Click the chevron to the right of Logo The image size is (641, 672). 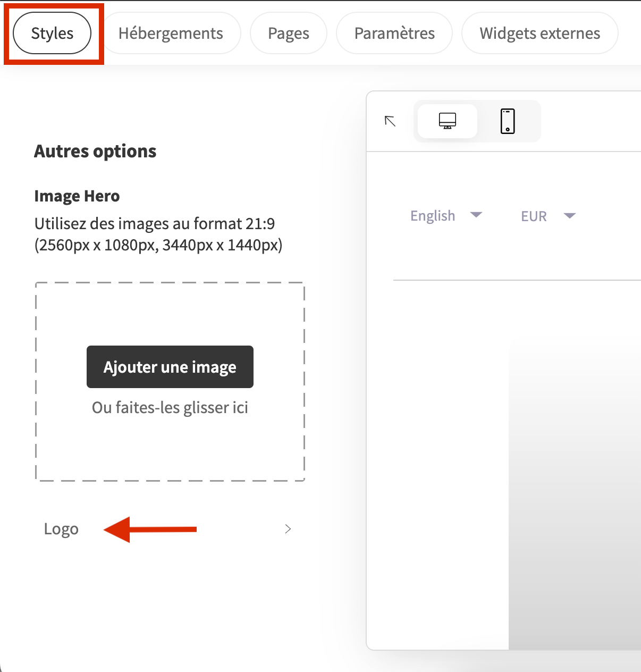point(288,528)
